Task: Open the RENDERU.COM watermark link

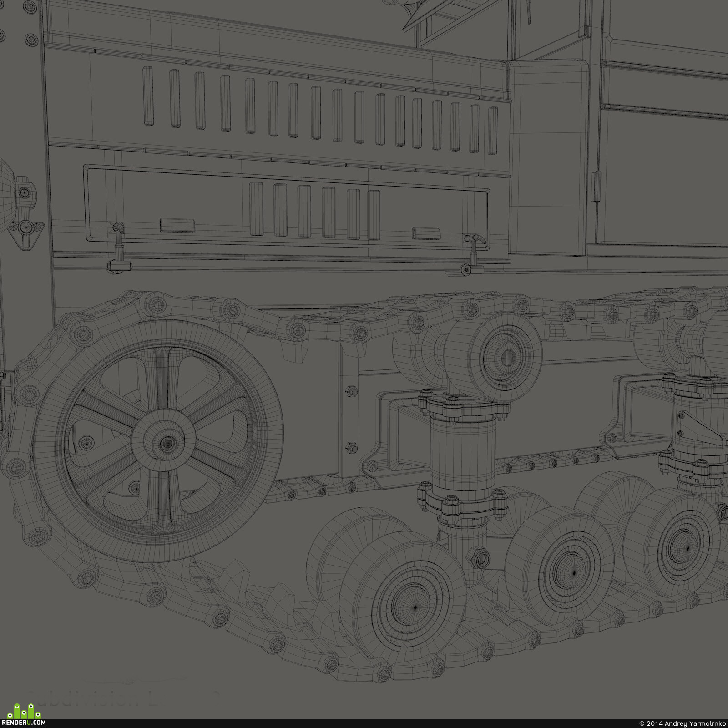Action: point(24,723)
